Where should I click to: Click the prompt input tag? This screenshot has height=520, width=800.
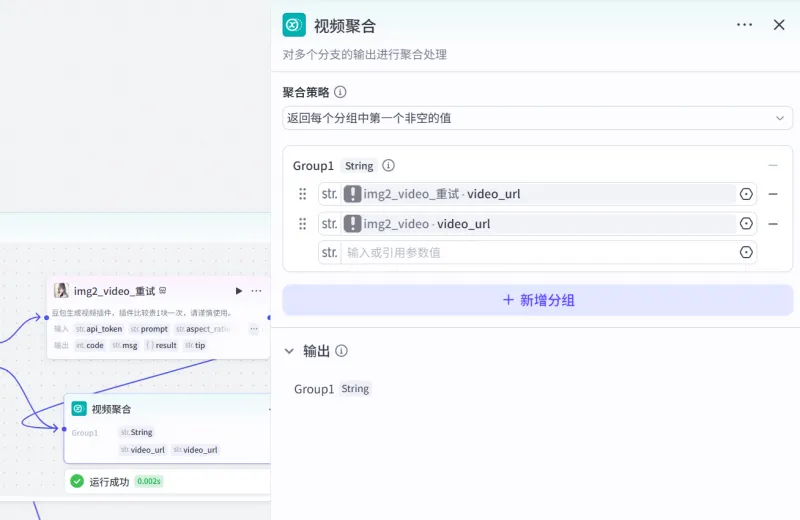[149, 329]
